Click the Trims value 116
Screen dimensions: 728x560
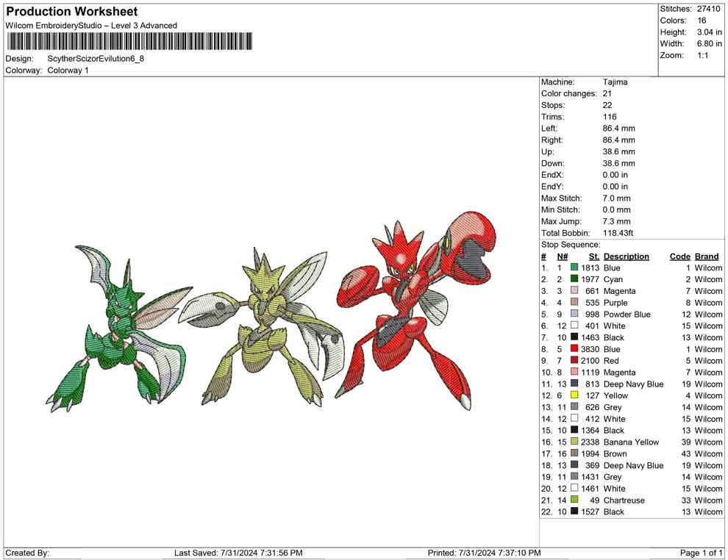pyautogui.click(x=610, y=117)
